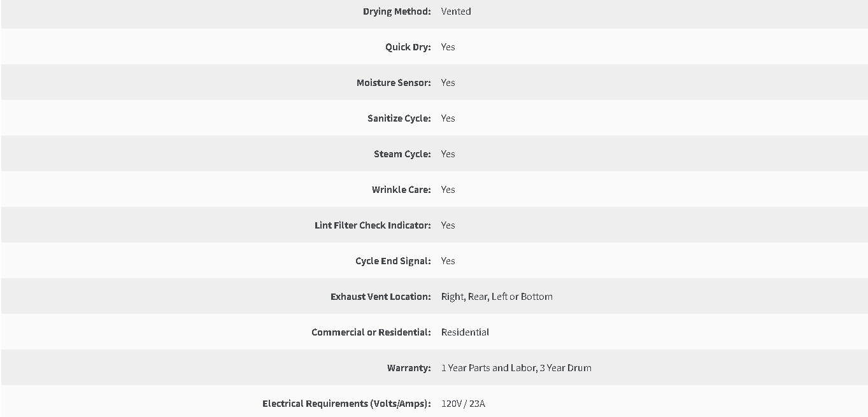Viewport: 868px width, 417px height.
Task: Click the Warranty label
Action: [x=409, y=368]
